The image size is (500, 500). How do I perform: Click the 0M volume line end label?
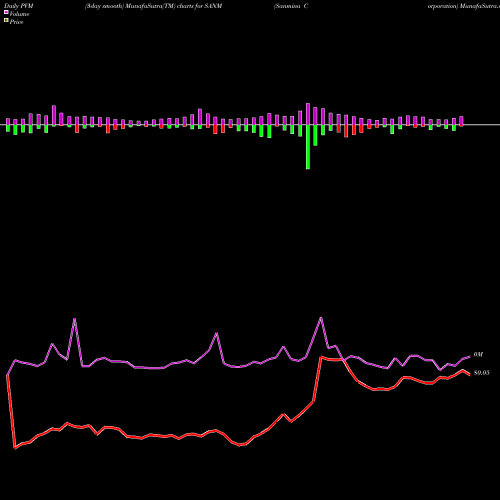click(x=478, y=355)
